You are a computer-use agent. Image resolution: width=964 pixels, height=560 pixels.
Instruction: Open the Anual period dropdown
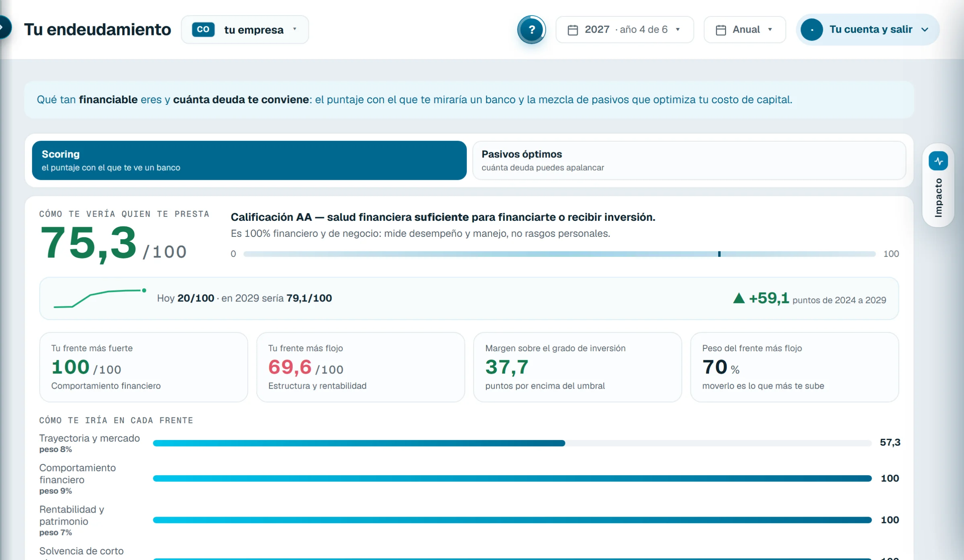coord(745,30)
